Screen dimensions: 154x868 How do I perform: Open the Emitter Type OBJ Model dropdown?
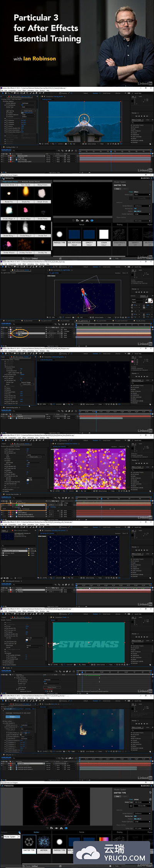pyautogui.click(x=142, y=802)
